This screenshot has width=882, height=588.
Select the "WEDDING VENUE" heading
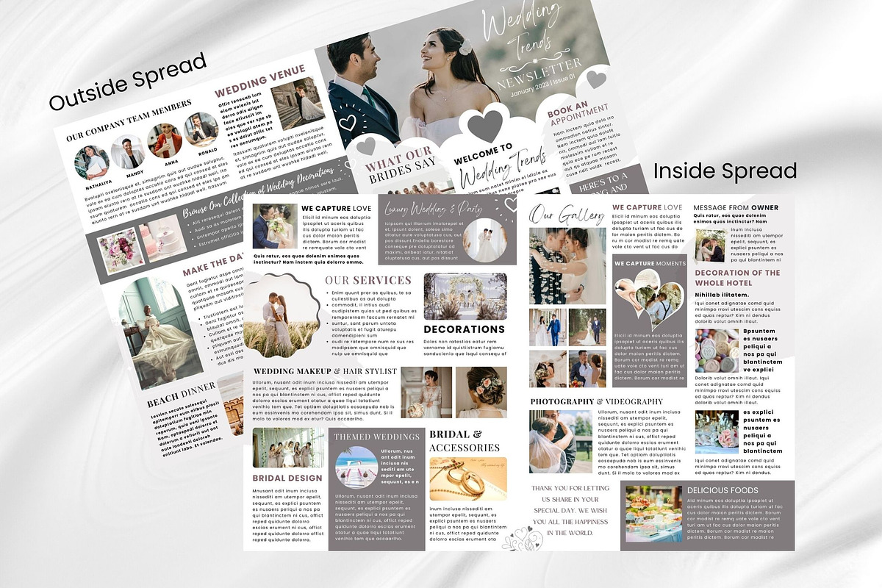point(259,82)
